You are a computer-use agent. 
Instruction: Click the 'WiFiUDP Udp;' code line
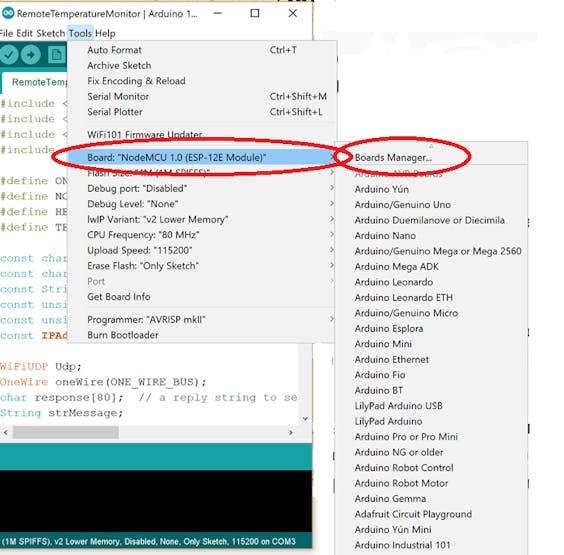41,367
